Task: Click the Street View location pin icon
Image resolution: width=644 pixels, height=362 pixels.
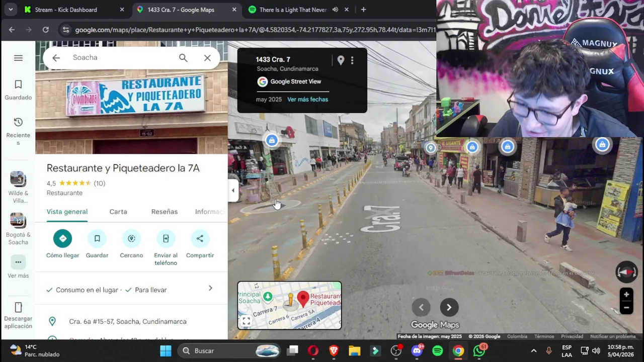Action: pyautogui.click(x=341, y=60)
